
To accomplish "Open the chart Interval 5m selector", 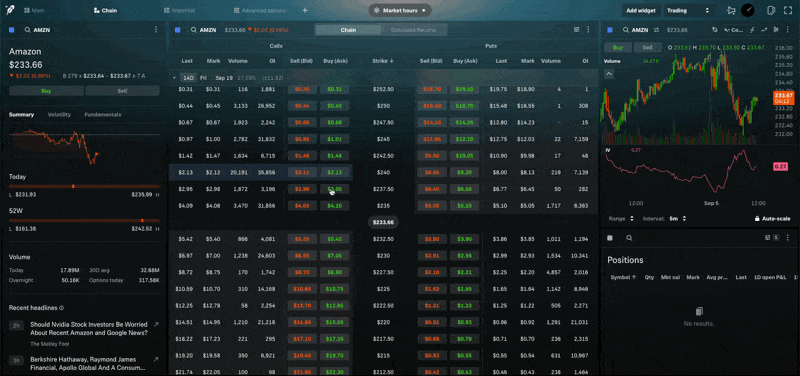I will [x=664, y=218].
